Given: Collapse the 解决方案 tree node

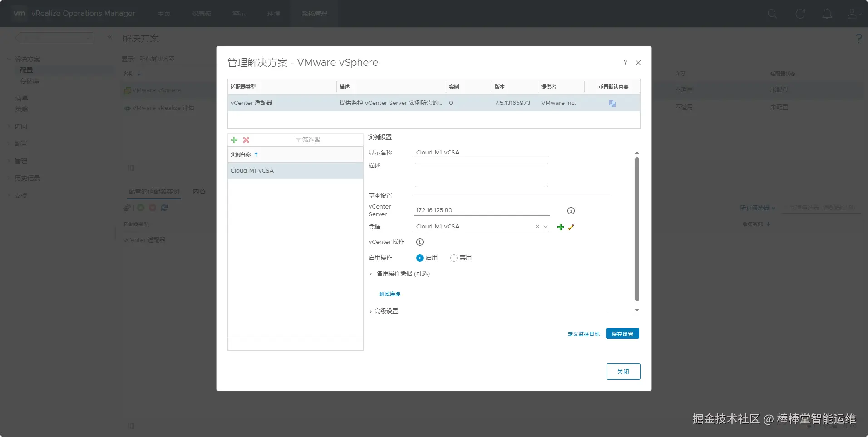Looking at the screenshot, I should [x=9, y=59].
